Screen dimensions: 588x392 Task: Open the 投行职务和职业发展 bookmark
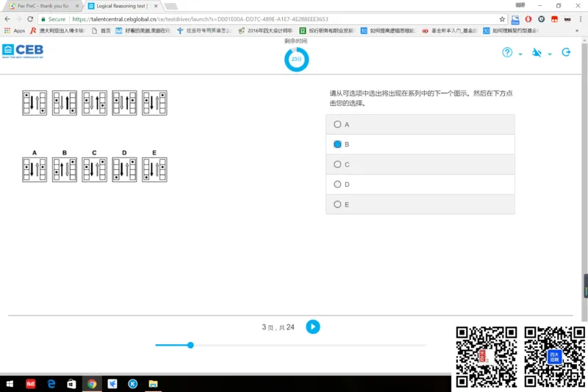pos(327,31)
